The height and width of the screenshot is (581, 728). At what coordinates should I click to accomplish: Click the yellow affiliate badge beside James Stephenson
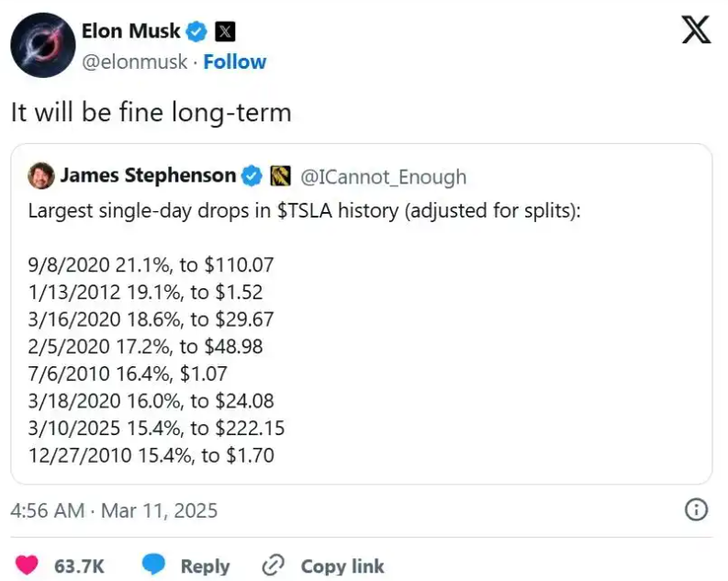pos(280,175)
